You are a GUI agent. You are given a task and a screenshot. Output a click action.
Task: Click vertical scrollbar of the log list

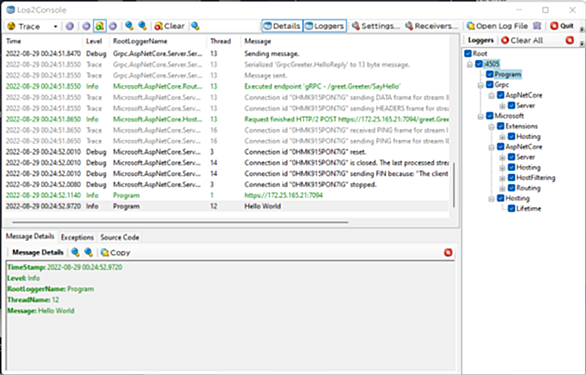pos(454,185)
